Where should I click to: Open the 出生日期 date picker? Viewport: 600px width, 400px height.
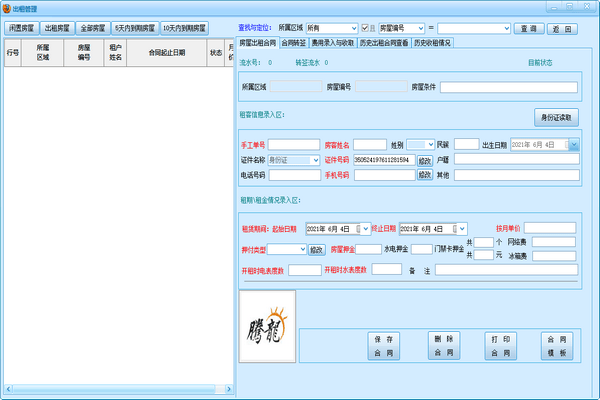(x=573, y=145)
